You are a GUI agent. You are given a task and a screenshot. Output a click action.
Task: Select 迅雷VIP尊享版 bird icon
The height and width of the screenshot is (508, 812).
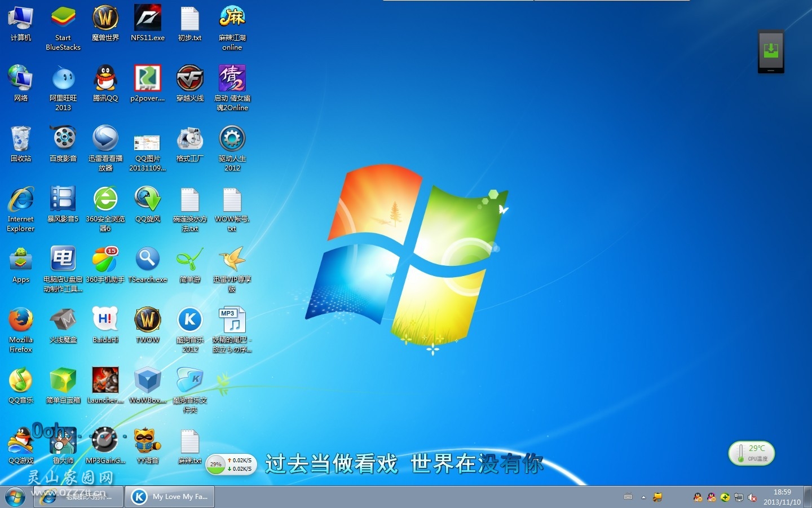(x=232, y=270)
